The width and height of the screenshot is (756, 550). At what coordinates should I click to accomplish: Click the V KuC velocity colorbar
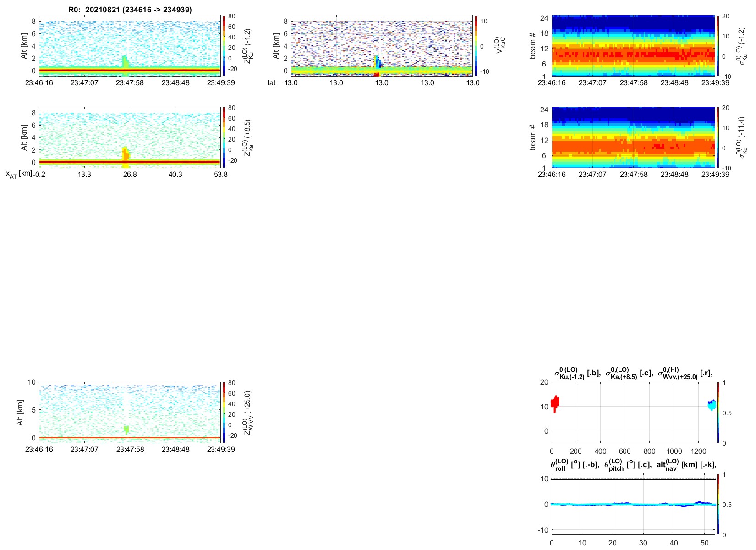click(476, 45)
